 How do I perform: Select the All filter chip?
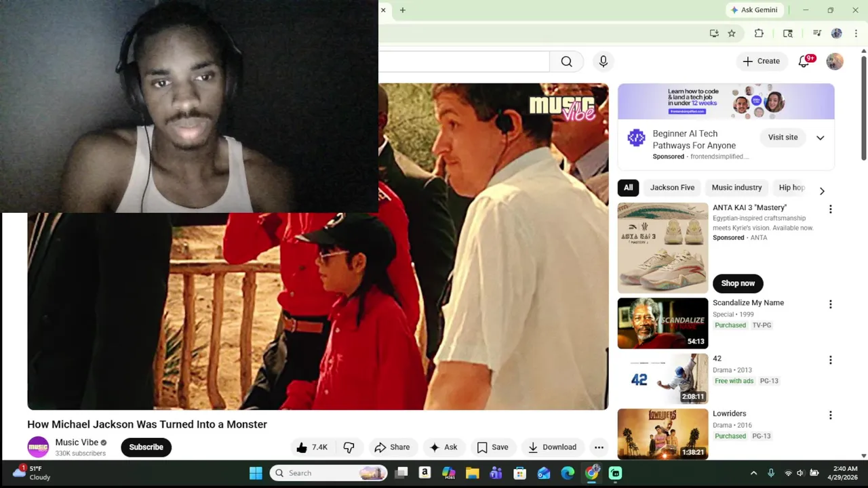click(628, 188)
